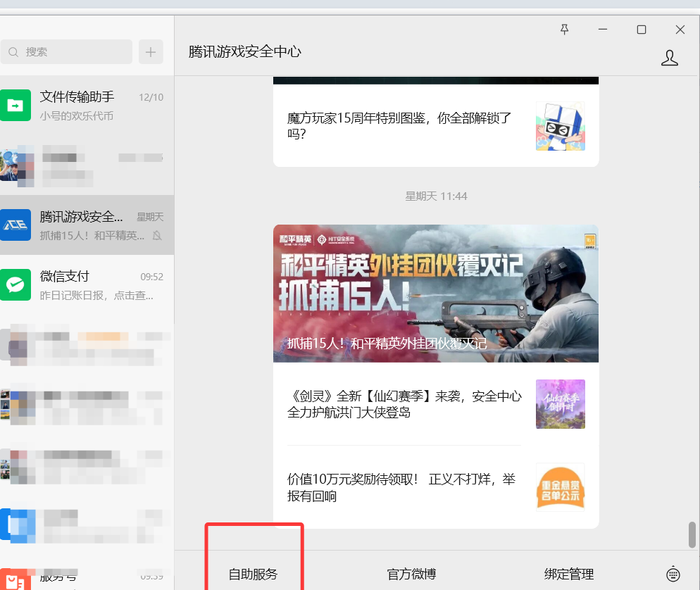Open the 绑定管理 menu
Screen dimensions: 700x590
click(569, 574)
